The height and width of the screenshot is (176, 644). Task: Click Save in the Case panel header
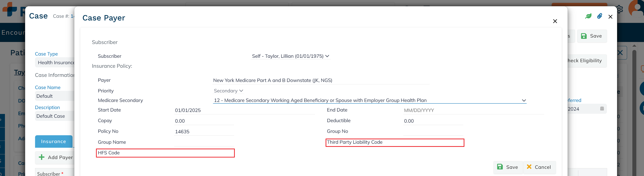pyautogui.click(x=592, y=36)
